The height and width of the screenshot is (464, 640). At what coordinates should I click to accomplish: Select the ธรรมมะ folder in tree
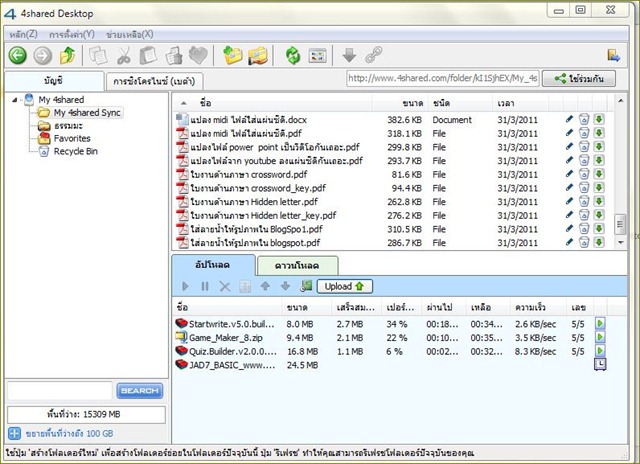(68, 126)
